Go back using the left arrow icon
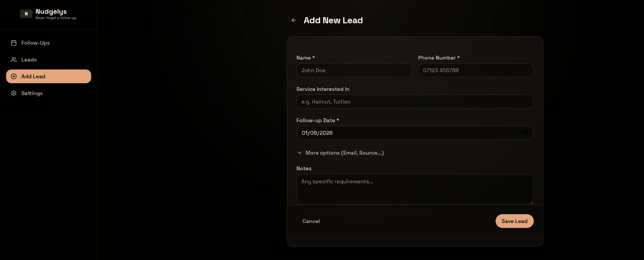This screenshot has height=260, width=644. [x=294, y=20]
